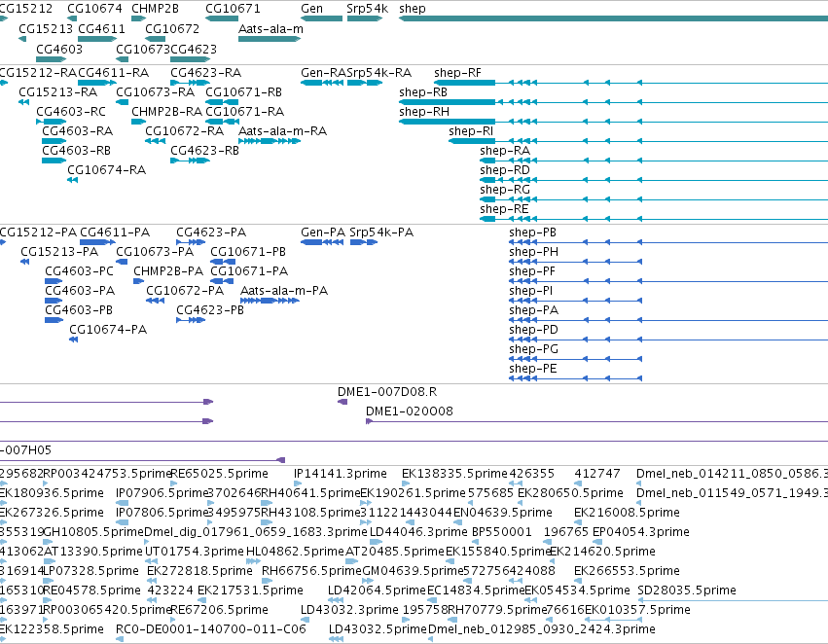Select protein shep-PB

point(533,233)
